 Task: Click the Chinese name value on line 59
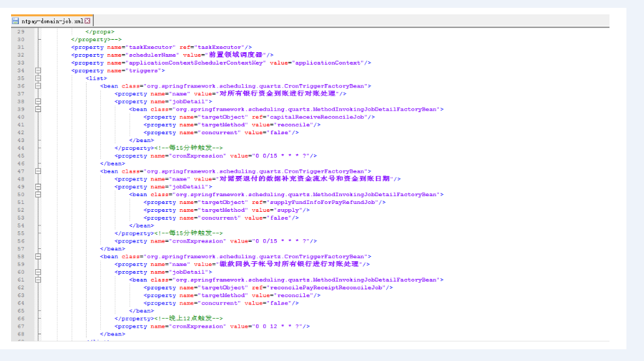tap(289, 264)
